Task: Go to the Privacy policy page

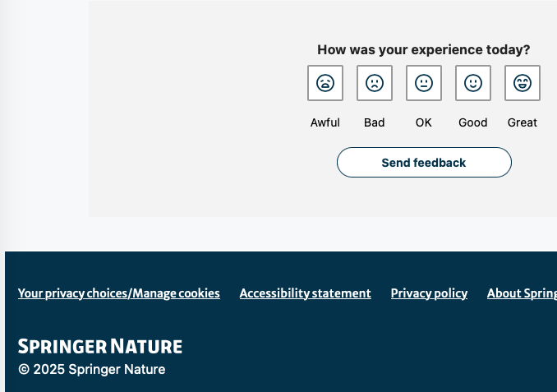Action: (429, 293)
